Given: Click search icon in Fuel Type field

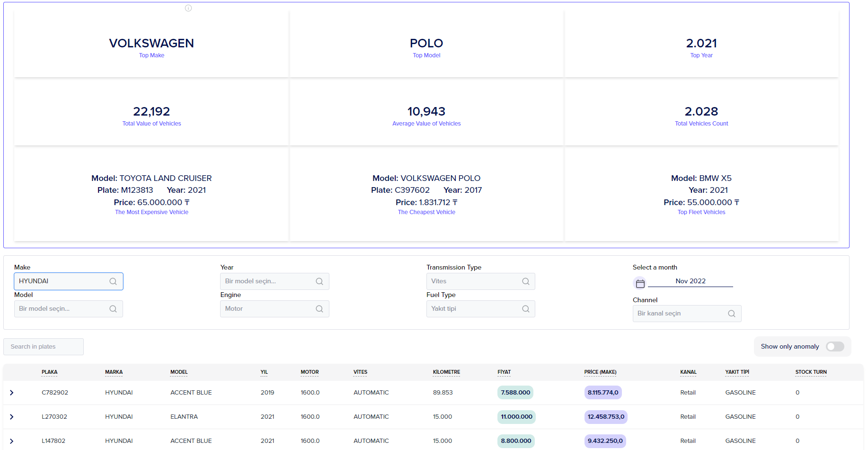Looking at the screenshot, I should (x=526, y=309).
